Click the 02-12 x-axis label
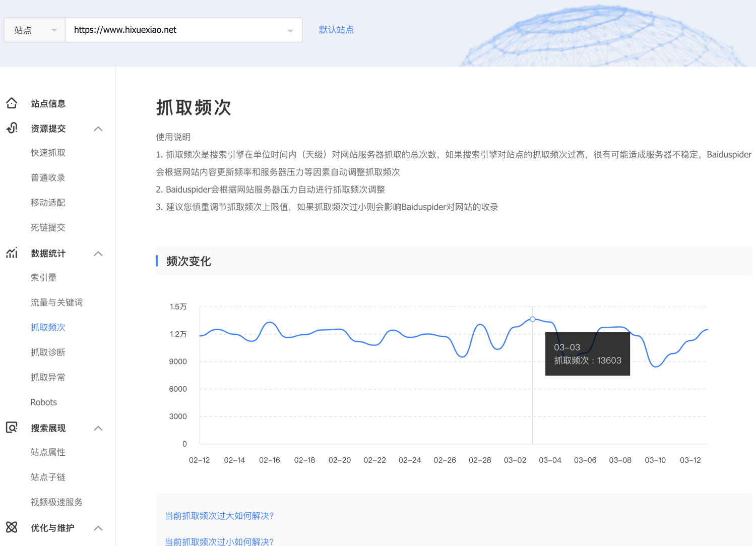Viewport: 756px width, 546px height. (x=200, y=460)
